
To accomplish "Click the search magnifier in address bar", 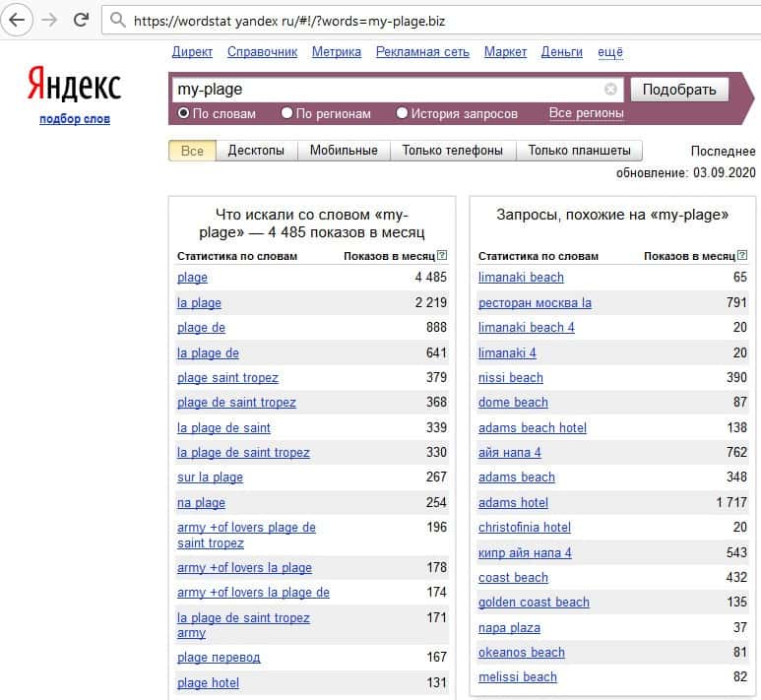I will (118, 20).
